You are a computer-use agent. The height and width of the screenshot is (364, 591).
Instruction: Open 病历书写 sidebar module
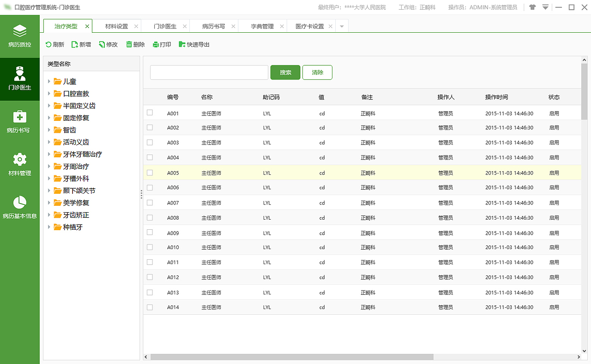[x=20, y=122]
